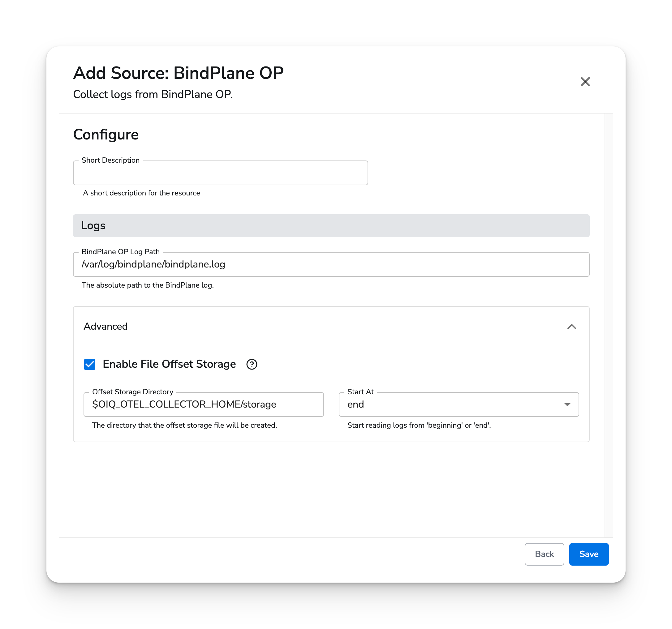Viewport: 672px width, 629px height.
Task: Click the Add Source: BindPlane OP title
Action: [178, 72]
